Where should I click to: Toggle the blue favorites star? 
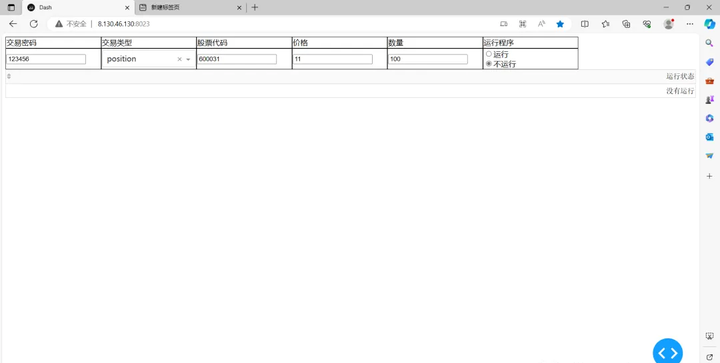point(560,24)
